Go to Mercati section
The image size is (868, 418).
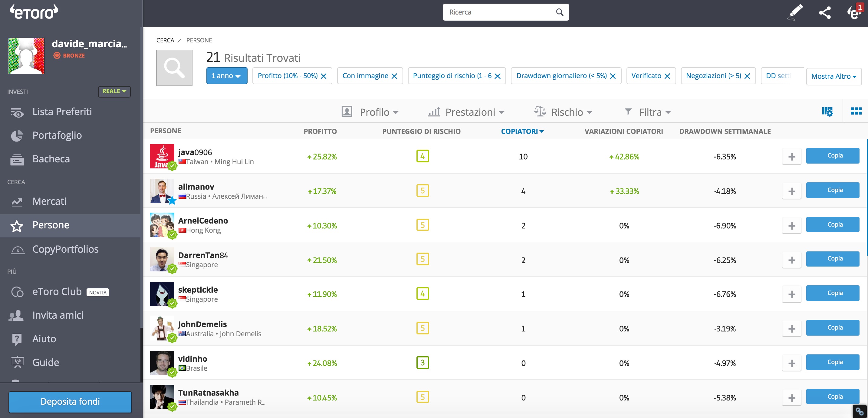pyautogui.click(x=50, y=201)
